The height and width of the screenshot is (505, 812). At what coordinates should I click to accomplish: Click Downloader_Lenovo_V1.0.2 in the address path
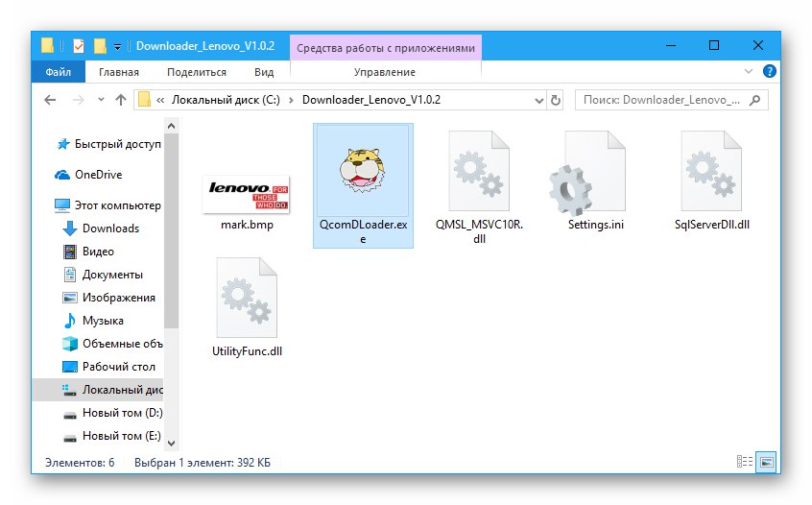click(370, 100)
